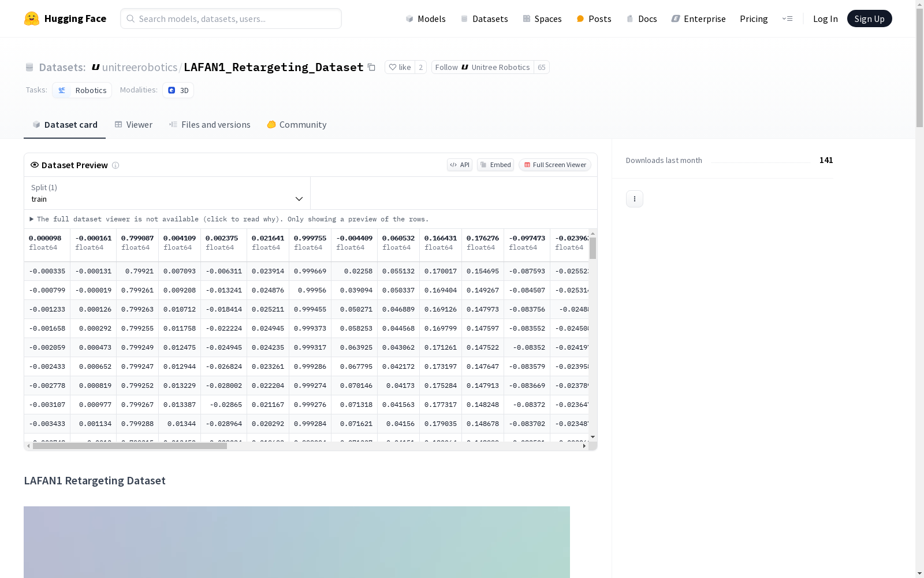
Task: Click the table horizontal scrollbar thumb
Action: point(130,446)
